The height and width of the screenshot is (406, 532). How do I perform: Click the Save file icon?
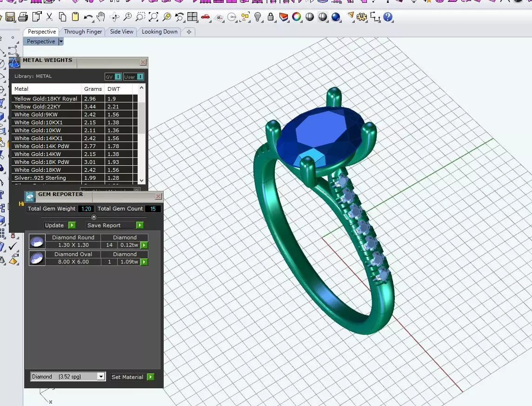(x=10, y=17)
